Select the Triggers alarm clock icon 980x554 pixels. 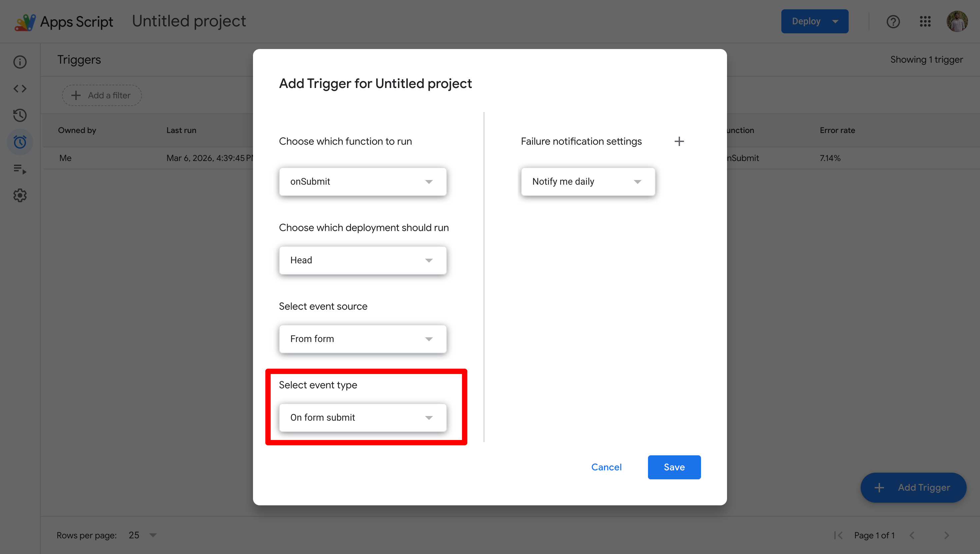[x=20, y=142]
